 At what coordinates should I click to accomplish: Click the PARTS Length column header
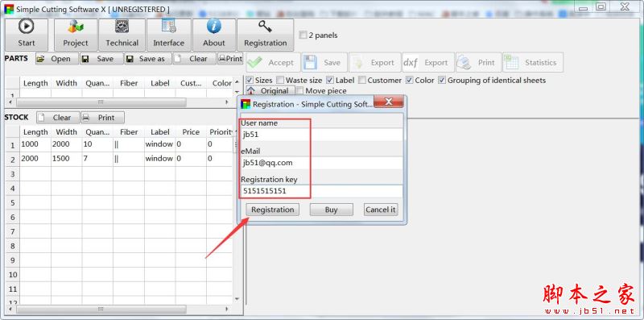click(35, 83)
